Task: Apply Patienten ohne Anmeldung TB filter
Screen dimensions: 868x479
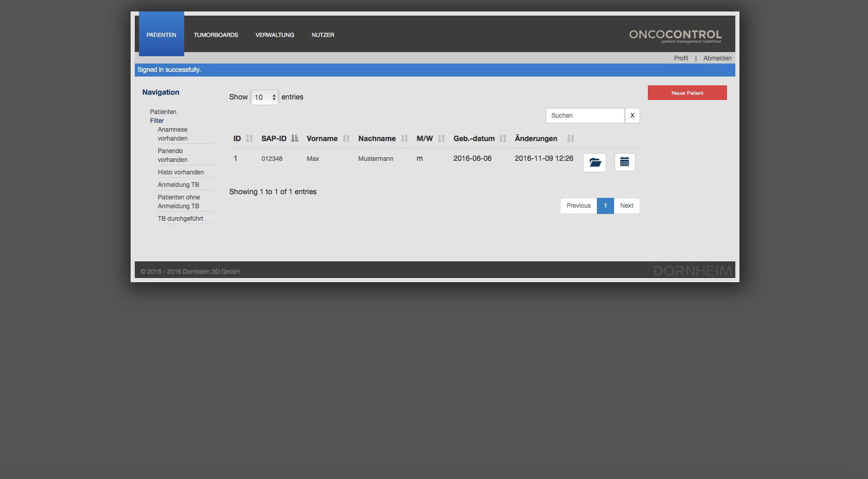Action: [x=179, y=201]
